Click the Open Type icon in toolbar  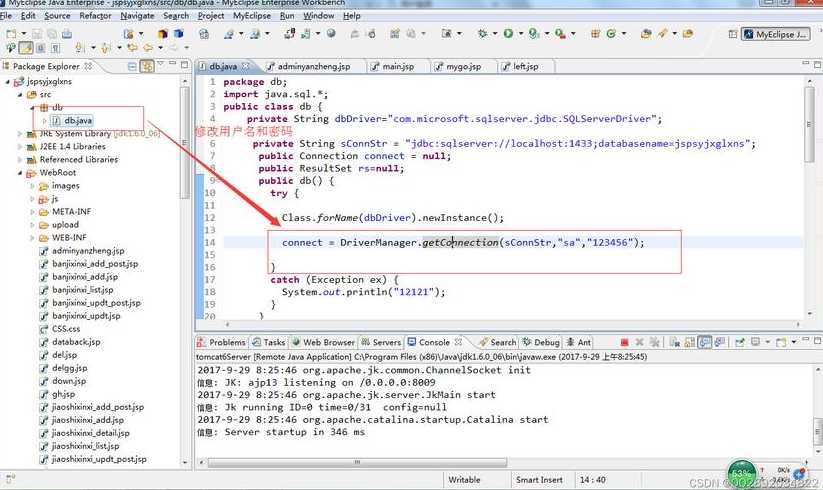coord(646,34)
